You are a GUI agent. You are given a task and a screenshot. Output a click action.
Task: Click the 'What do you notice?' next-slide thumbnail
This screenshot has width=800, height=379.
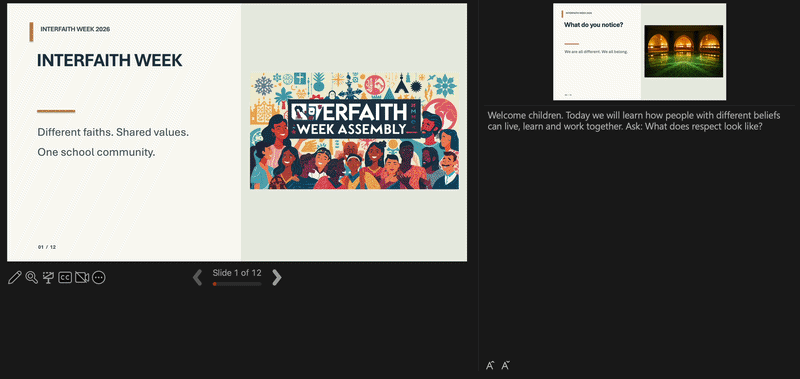click(x=639, y=52)
